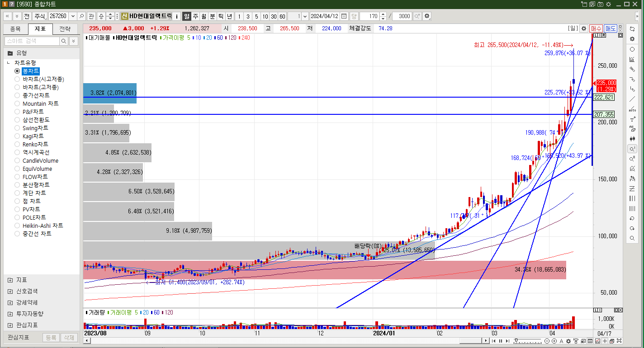Expand the 관심지표 section
The width and height of the screenshot is (644, 348).
10,325
